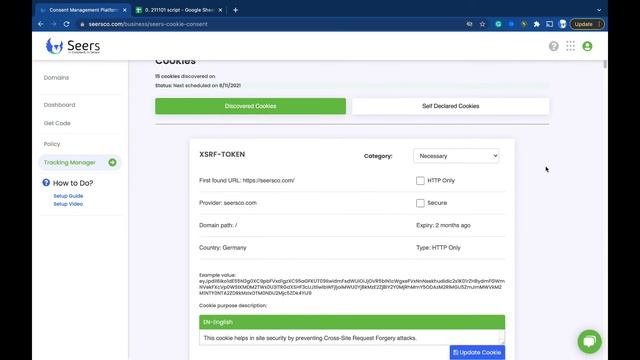The image size is (640, 360).
Task: Open Domains in the sidebar
Action: (x=56, y=78)
